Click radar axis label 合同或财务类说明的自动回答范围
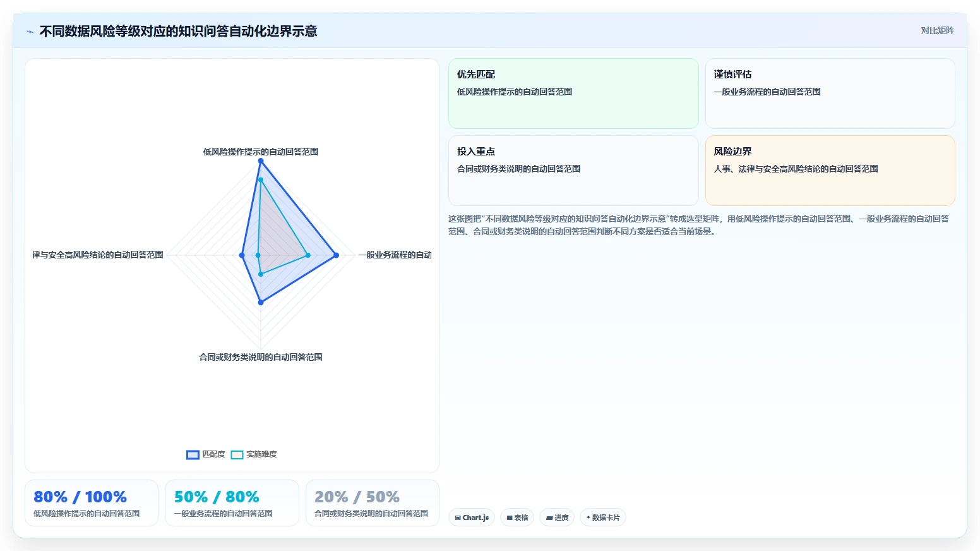This screenshot has width=980, height=551. click(x=261, y=357)
